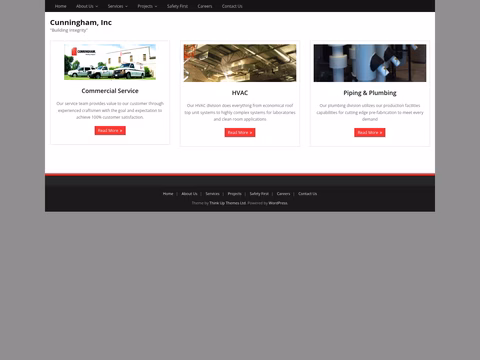Open the WordPress footer link
This screenshot has width=480, height=360.
point(278,203)
